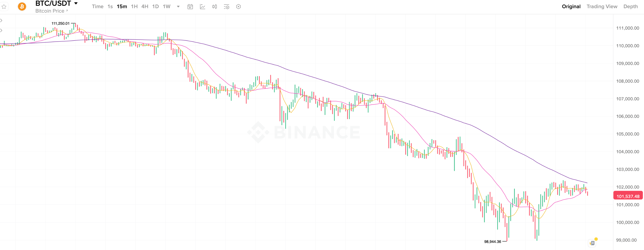Change candlestick chart style icon

coord(214,7)
